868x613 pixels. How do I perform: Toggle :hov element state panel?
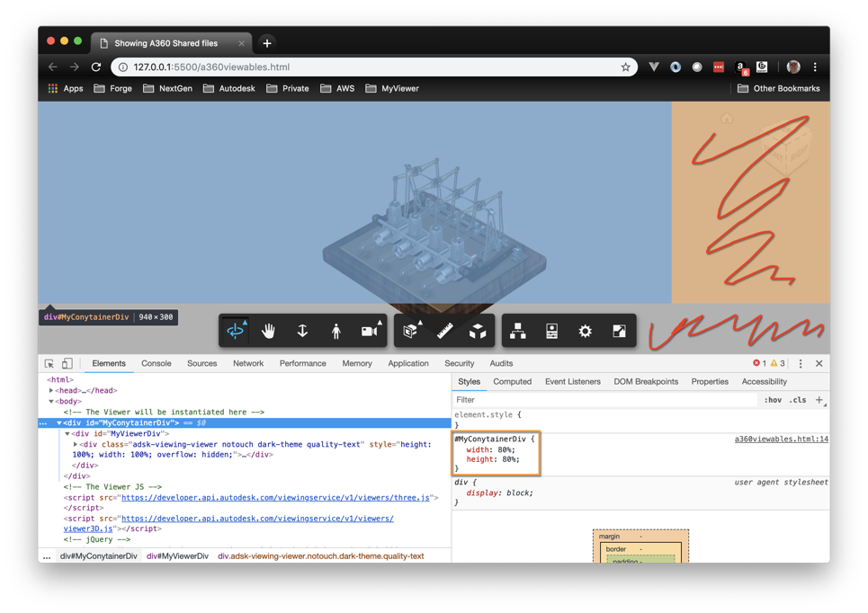coord(773,399)
